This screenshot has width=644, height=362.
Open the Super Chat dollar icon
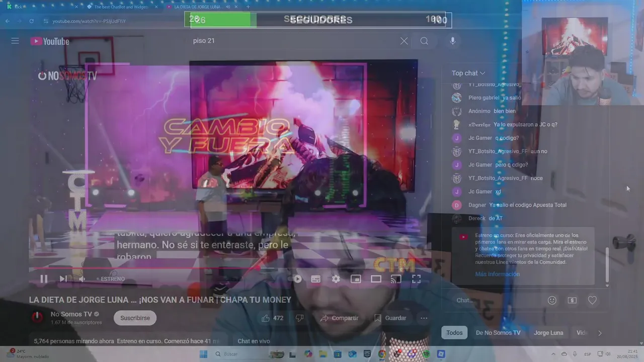pos(572,300)
